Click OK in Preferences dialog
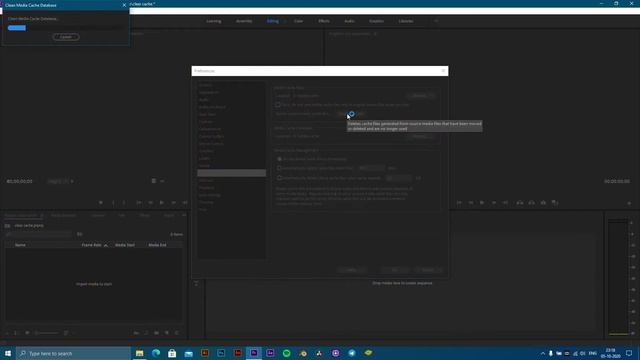 click(394, 270)
